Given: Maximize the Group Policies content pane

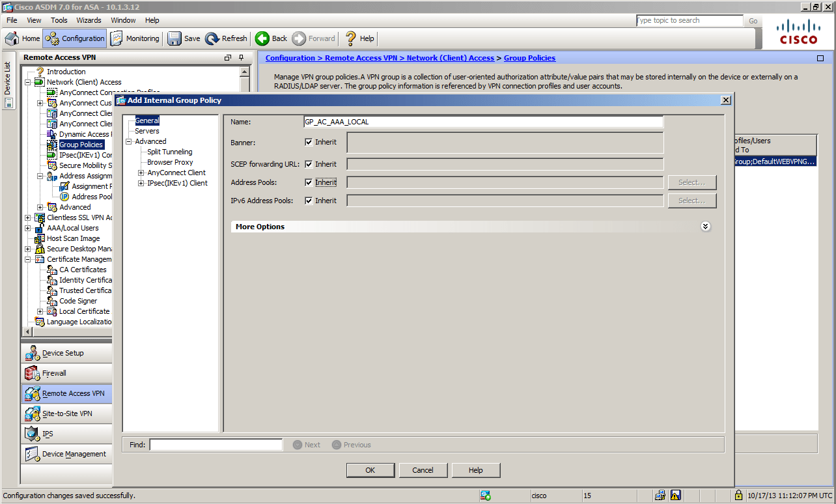Looking at the screenshot, I should coord(820,58).
